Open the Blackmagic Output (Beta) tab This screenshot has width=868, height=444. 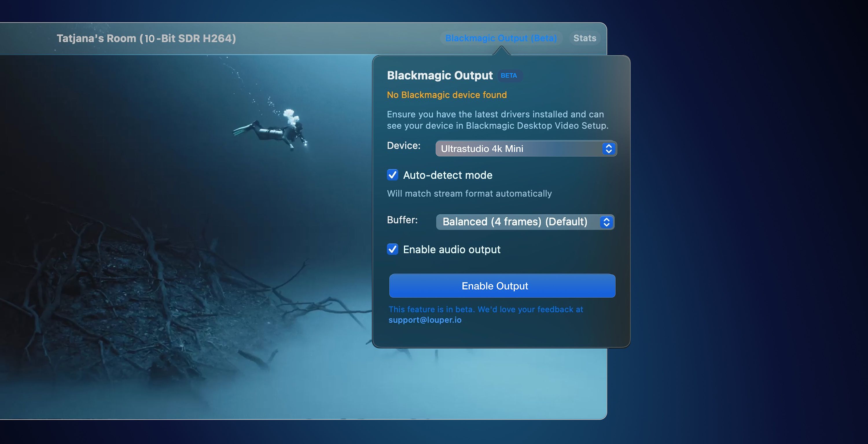coord(501,38)
